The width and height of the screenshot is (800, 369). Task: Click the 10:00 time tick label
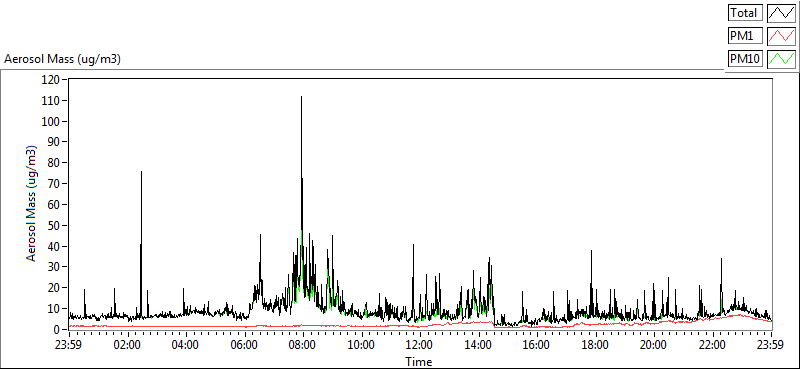[x=361, y=344]
